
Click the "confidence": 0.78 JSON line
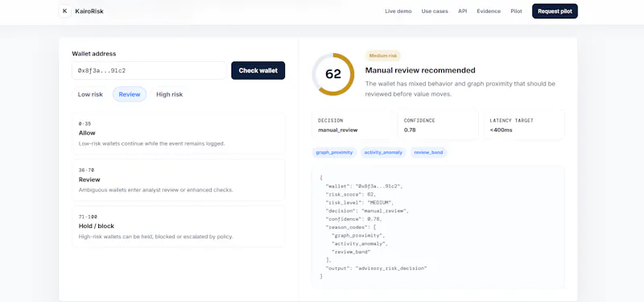[353, 219]
